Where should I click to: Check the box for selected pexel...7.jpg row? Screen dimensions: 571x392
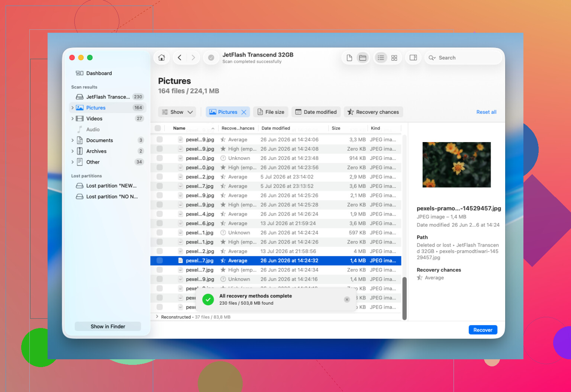159,261
